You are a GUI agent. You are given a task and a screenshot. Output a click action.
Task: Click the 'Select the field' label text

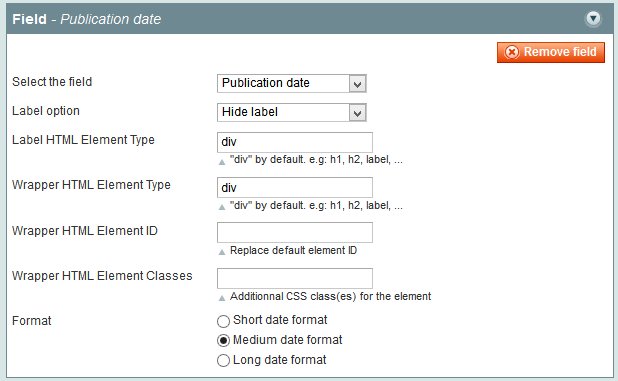pyautogui.click(x=52, y=82)
